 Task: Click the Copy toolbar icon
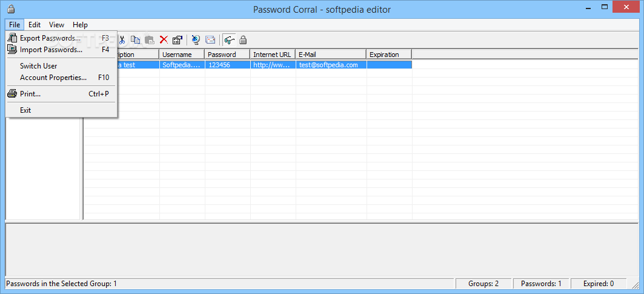(x=136, y=40)
